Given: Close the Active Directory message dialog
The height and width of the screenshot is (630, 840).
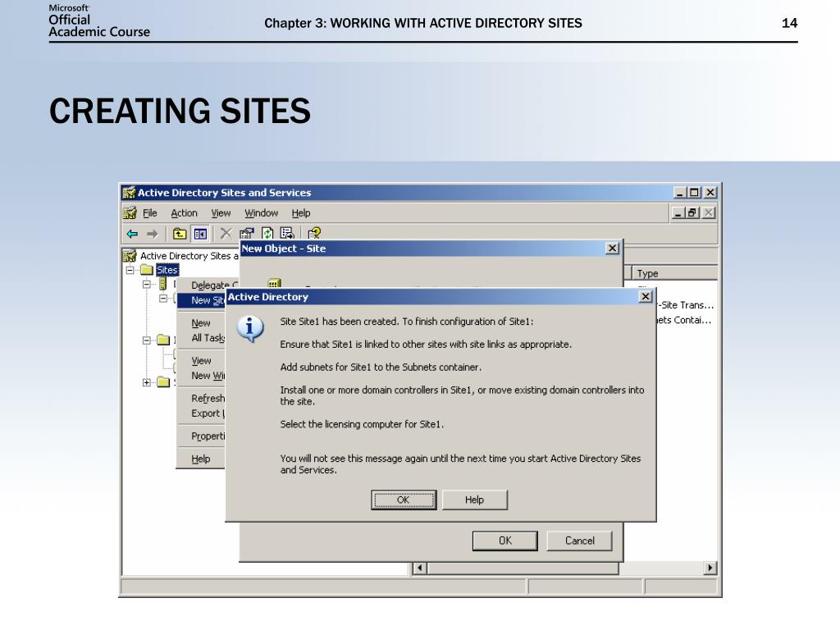Looking at the screenshot, I should point(646,296).
